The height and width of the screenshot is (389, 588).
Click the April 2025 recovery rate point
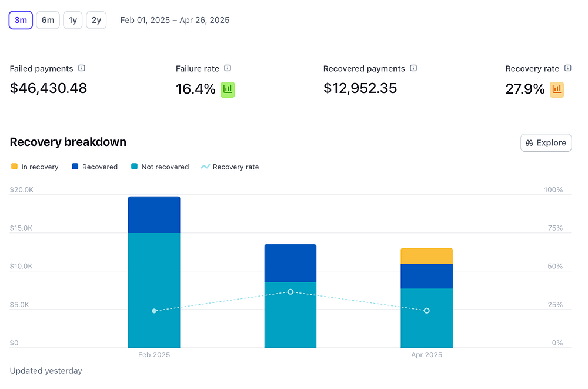(x=426, y=310)
